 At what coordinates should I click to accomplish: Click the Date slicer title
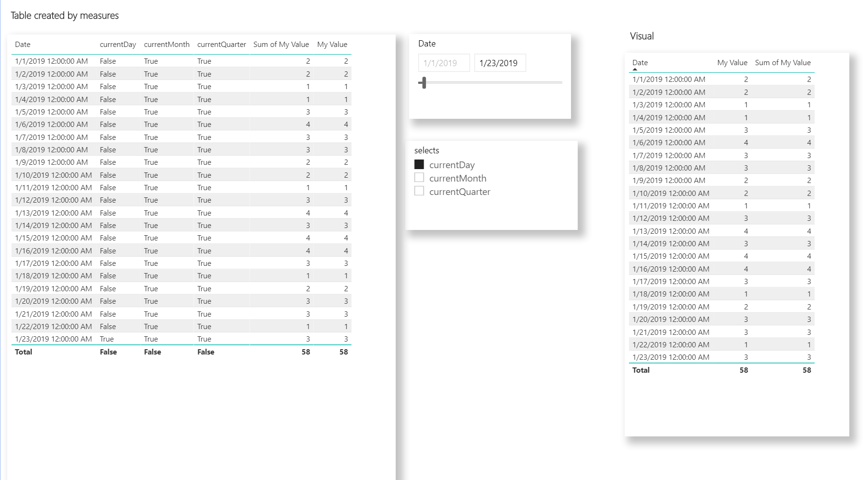coord(427,44)
